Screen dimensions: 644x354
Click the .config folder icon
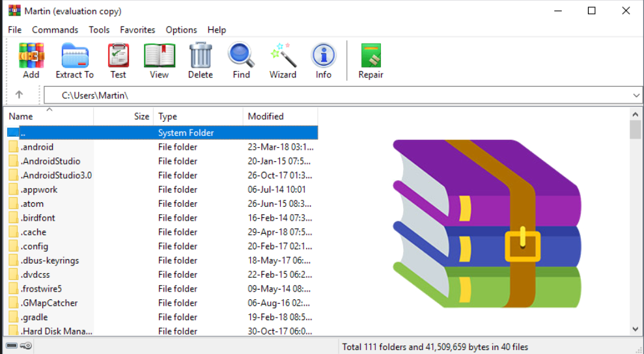pyautogui.click(x=14, y=246)
